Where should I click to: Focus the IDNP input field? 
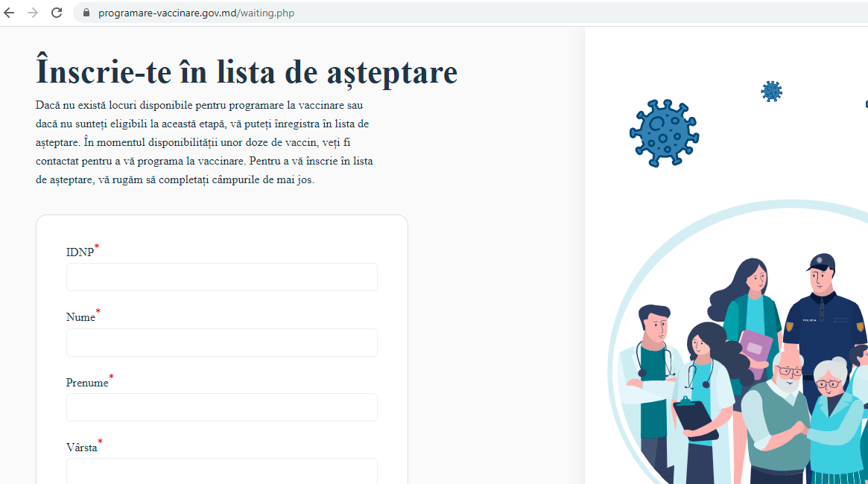click(221, 277)
